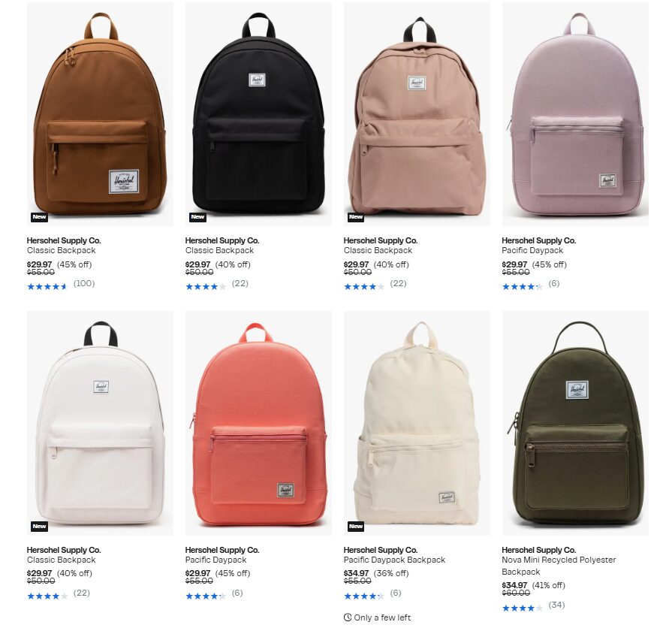Click the clock icon beside Only a few left
The height and width of the screenshot is (631, 672).
click(x=348, y=617)
